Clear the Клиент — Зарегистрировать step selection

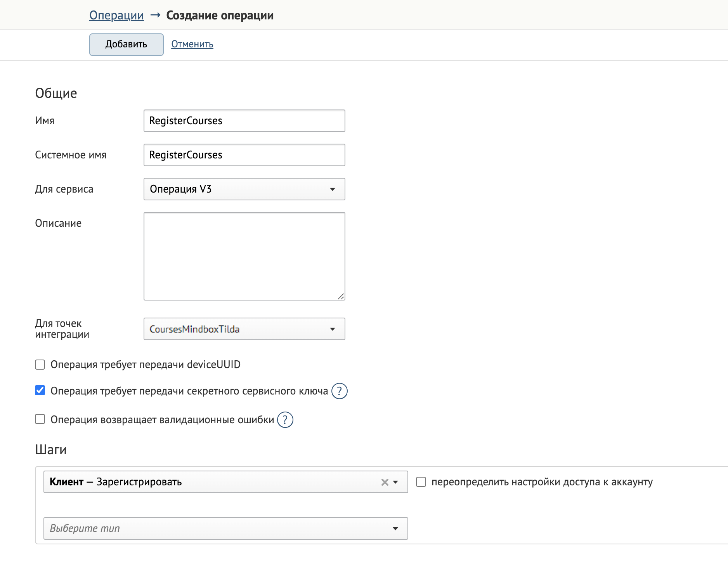[385, 482]
